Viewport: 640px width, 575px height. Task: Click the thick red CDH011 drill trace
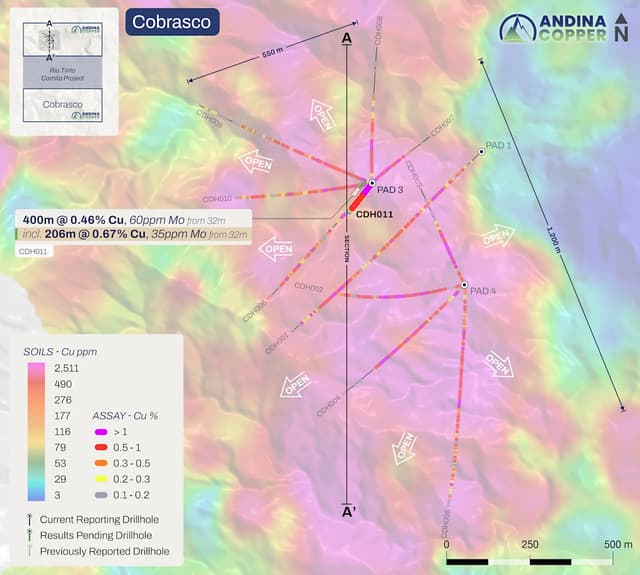click(x=358, y=201)
